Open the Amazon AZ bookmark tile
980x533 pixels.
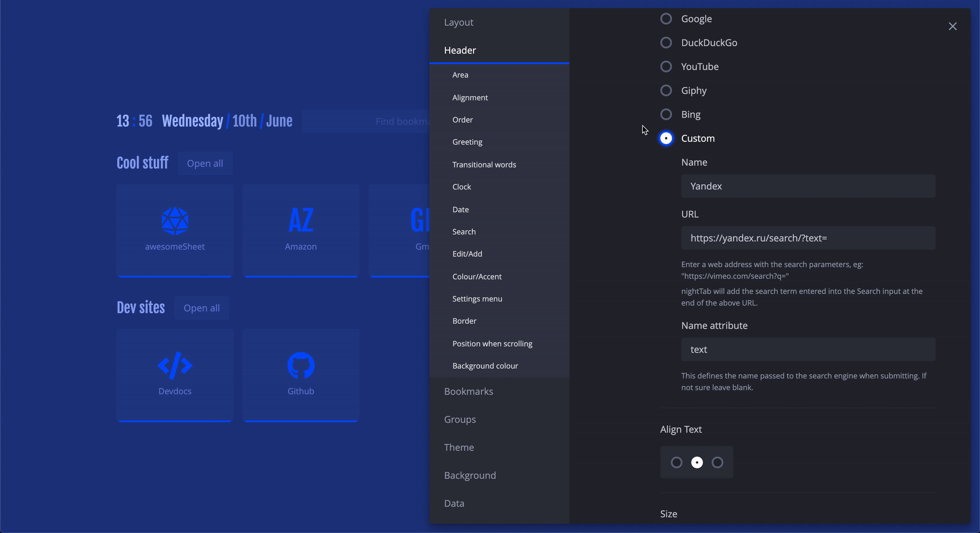point(301,231)
